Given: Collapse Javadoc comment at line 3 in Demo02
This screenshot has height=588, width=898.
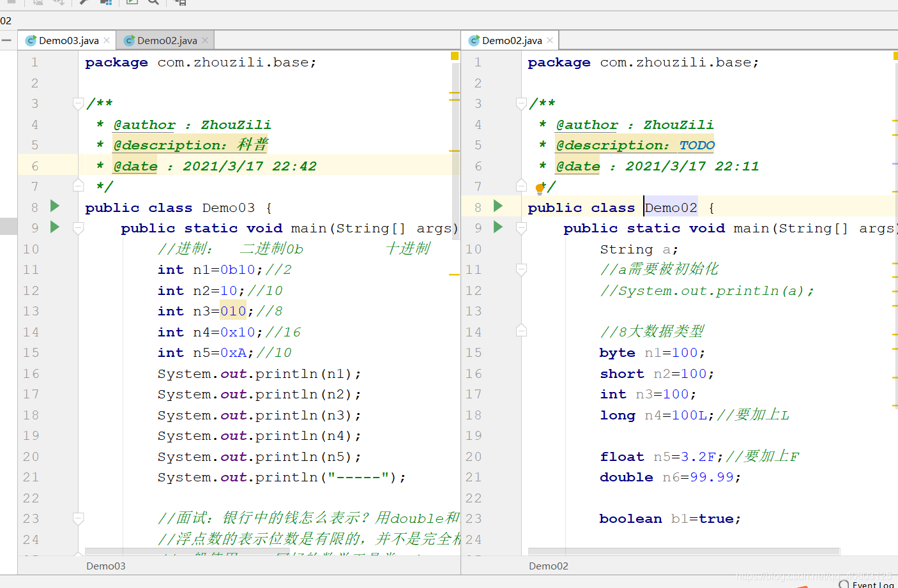Looking at the screenshot, I should pos(521,103).
